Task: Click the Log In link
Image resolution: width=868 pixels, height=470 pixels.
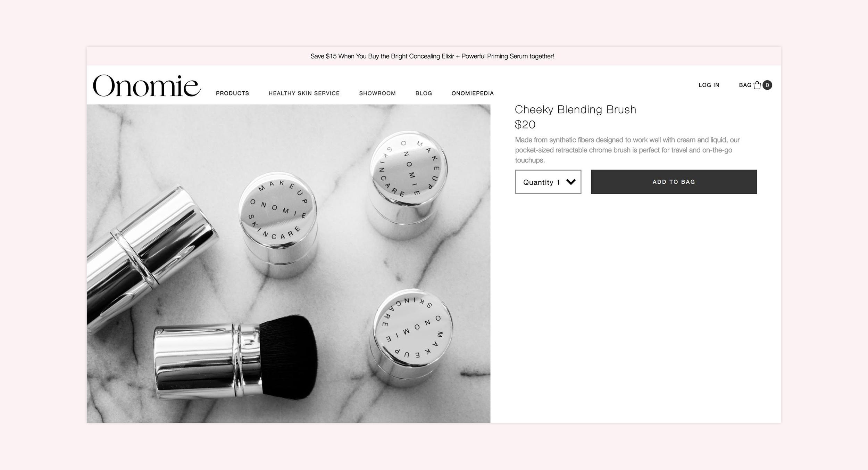Action: coord(709,85)
